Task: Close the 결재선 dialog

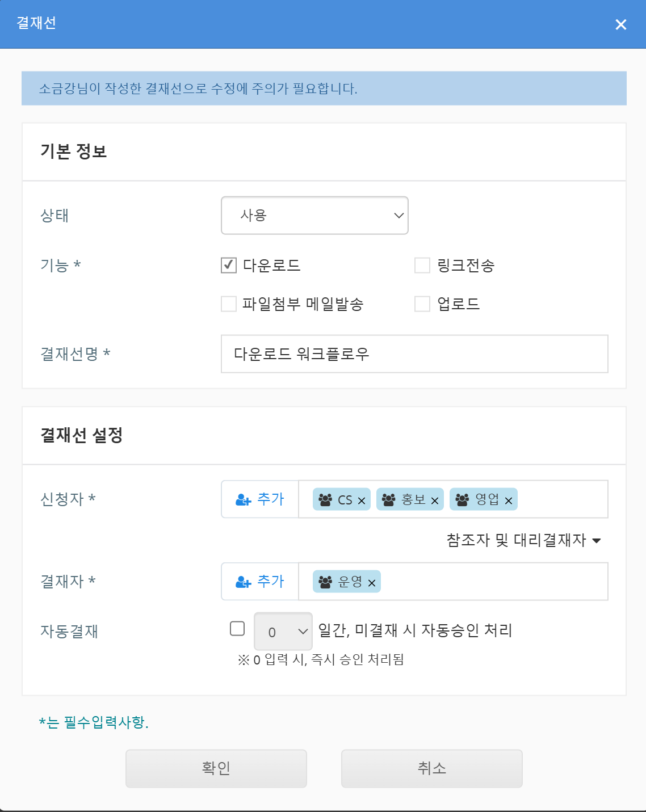Action: point(621,24)
